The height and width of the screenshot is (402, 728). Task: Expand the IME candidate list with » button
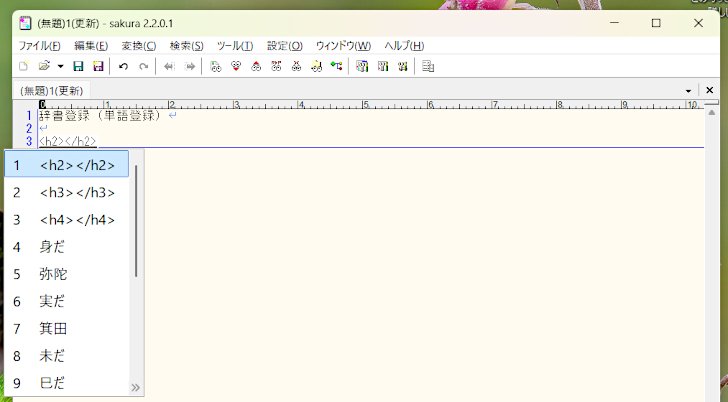(x=135, y=387)
